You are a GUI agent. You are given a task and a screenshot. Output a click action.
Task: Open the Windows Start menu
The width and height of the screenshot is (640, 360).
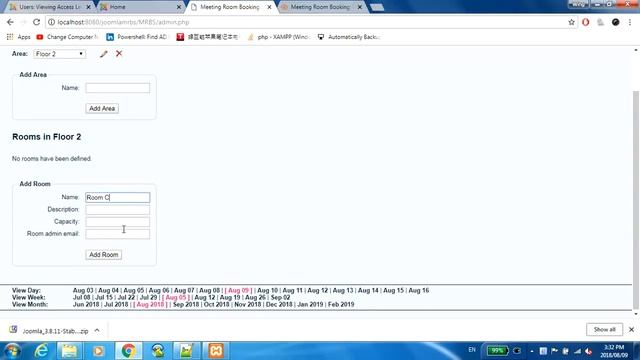(12, 351)
